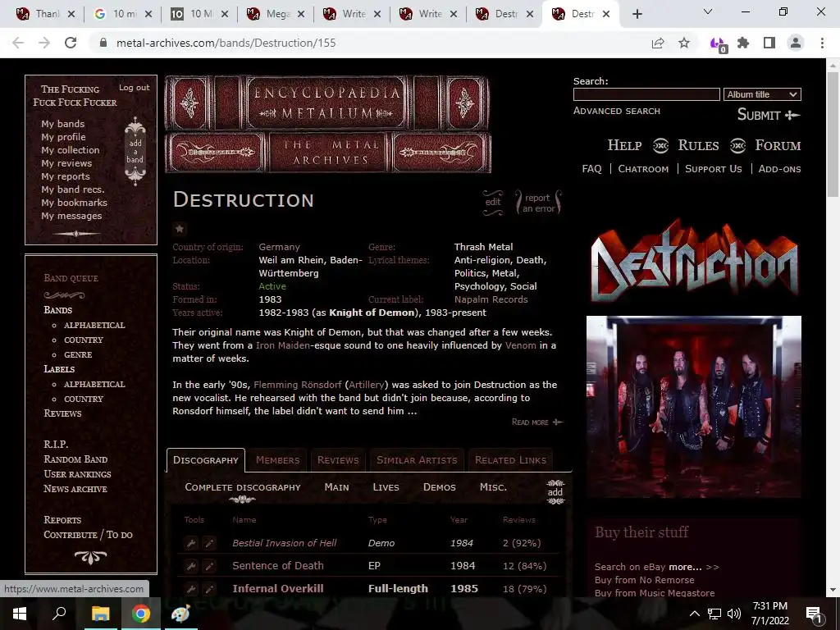Open Chrome three-dot menu

(x=822, y=43)
